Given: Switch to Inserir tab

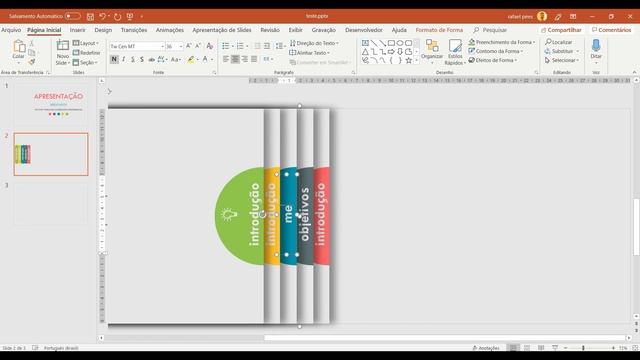Looking at the screenshot, I should pos(78,30).
